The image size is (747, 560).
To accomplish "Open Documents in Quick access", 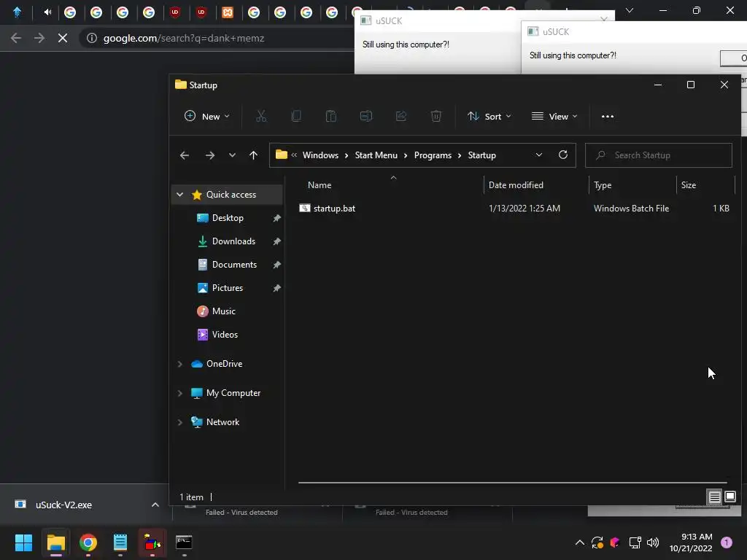I will pyautogui.click(x=234, y=265).
